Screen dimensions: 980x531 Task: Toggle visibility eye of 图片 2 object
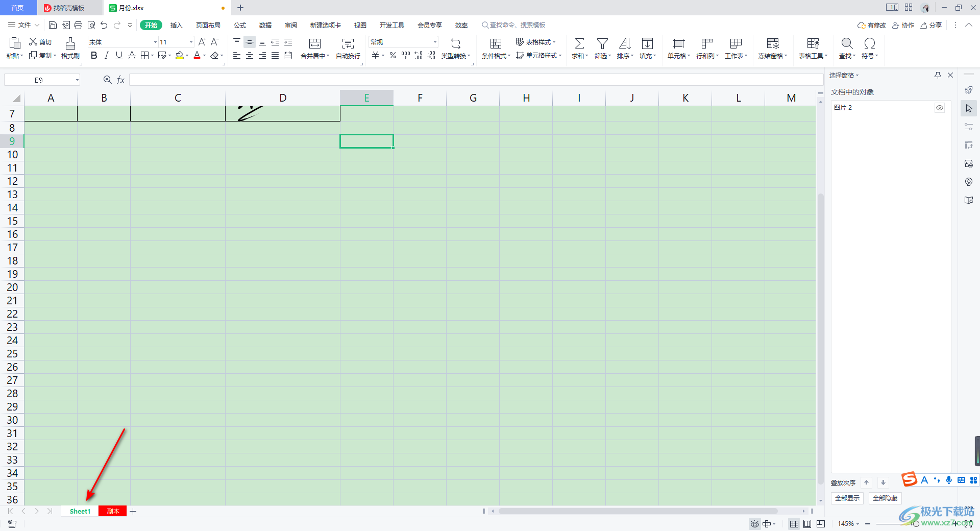(940, 108)
